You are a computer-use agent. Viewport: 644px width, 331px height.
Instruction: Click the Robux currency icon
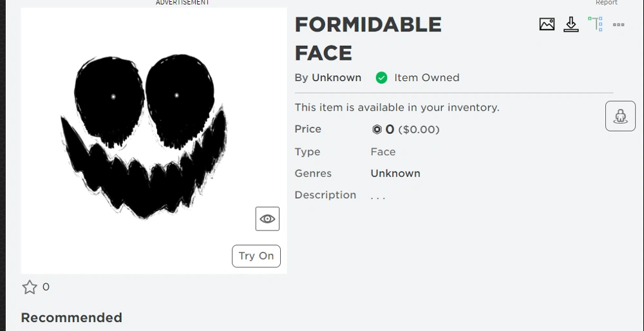[x=377, y=129]
